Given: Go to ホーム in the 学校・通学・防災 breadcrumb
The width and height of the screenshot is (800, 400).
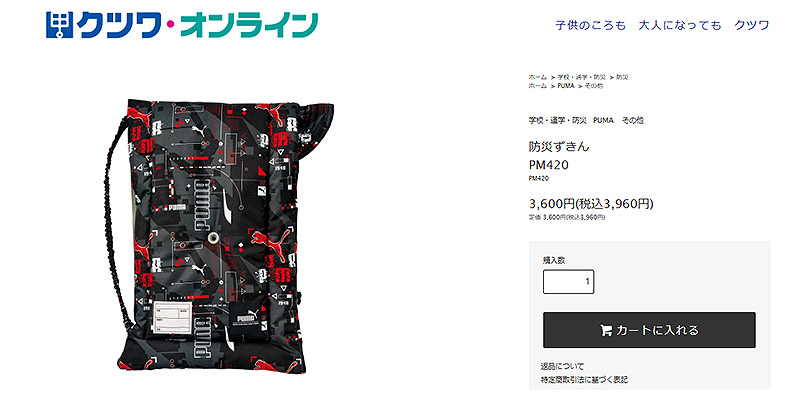Looking at the screenshot, I should pos(538,77).
